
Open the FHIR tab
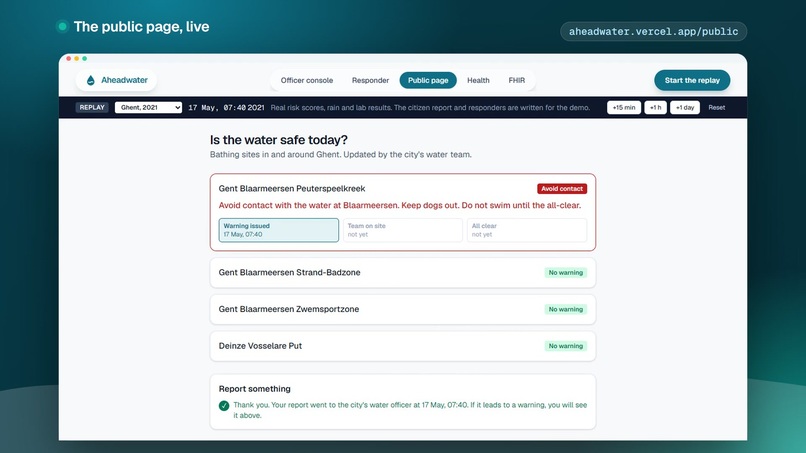pos(517,80)
